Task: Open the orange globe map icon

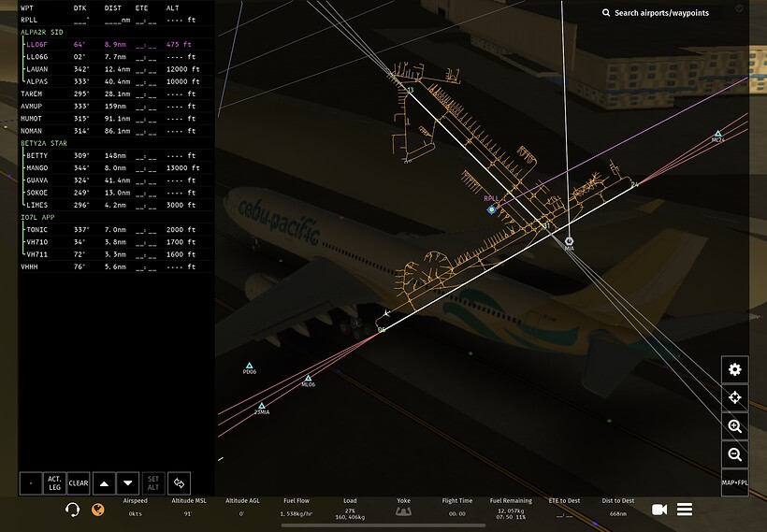Action: [98, 510]
